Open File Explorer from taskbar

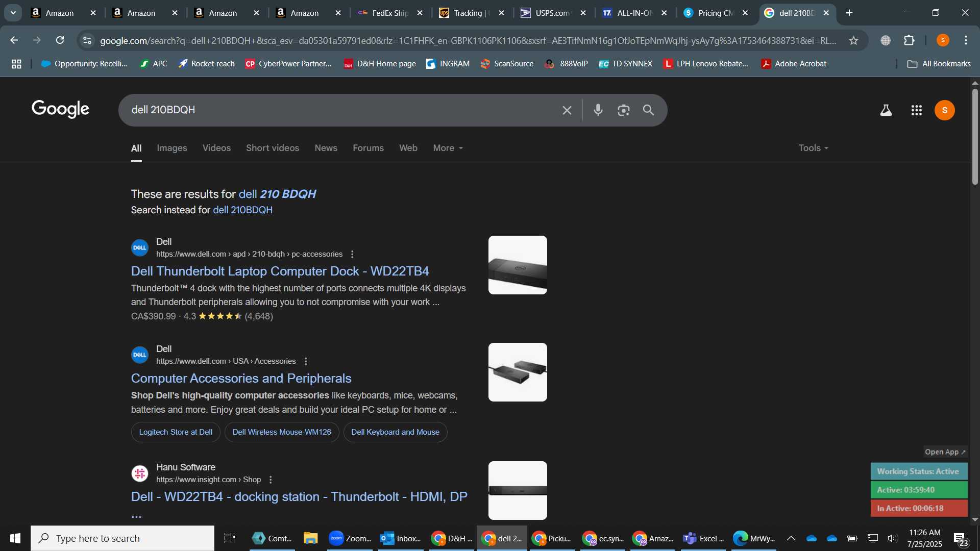tap(310, 538)
